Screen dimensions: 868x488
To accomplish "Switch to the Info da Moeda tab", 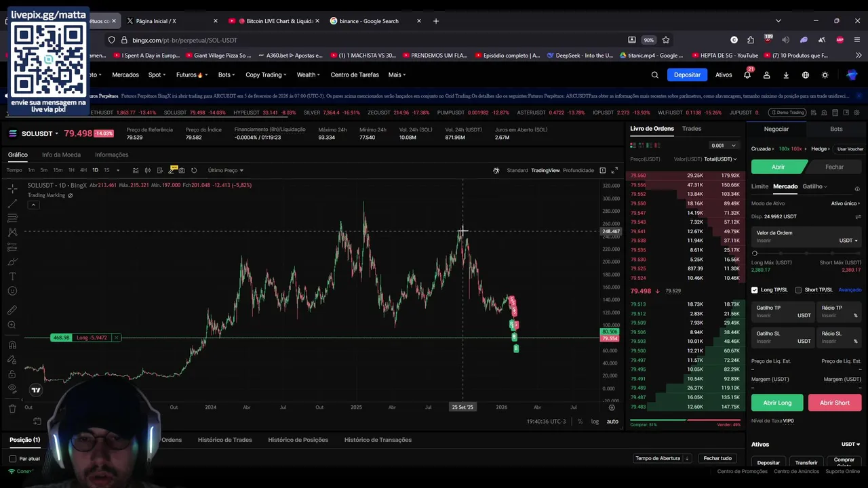I will (61, 155).
